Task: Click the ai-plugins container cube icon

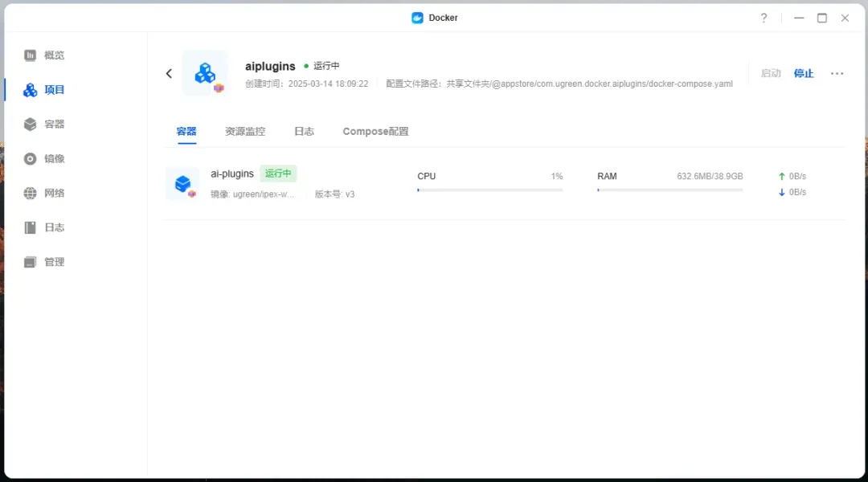Action: point(182,184)
